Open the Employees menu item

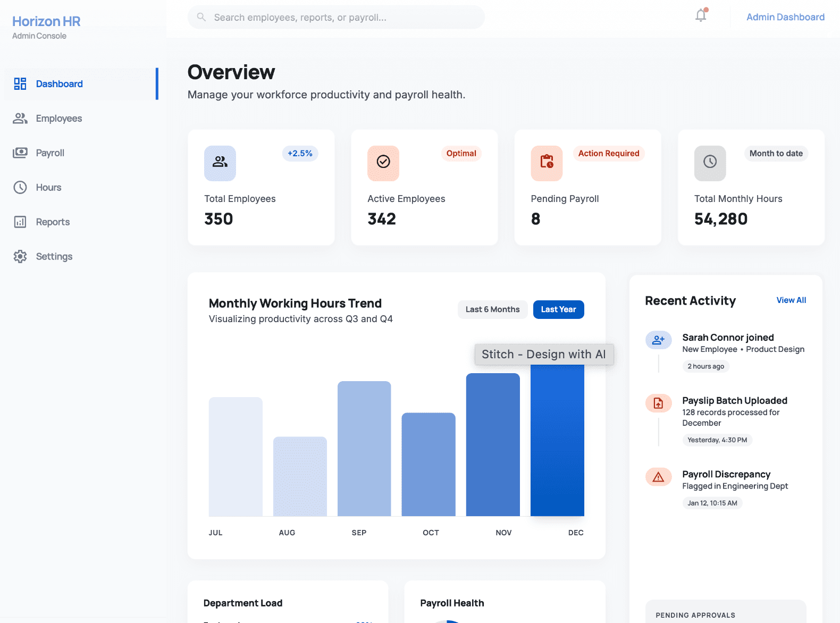81,118
